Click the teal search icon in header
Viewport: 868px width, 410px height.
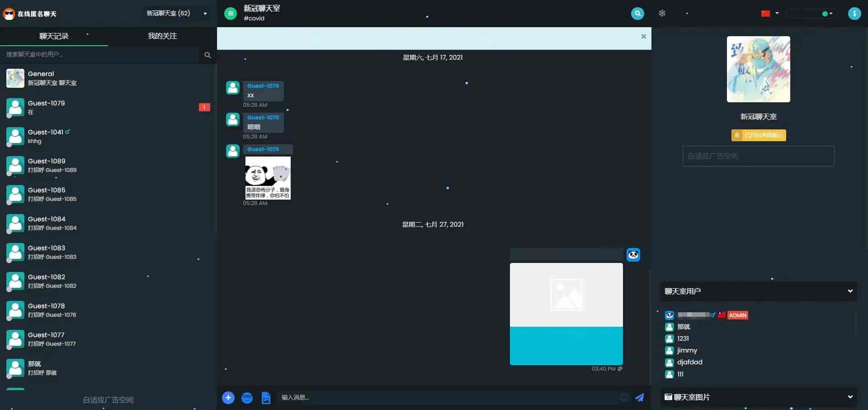(637, 14)
